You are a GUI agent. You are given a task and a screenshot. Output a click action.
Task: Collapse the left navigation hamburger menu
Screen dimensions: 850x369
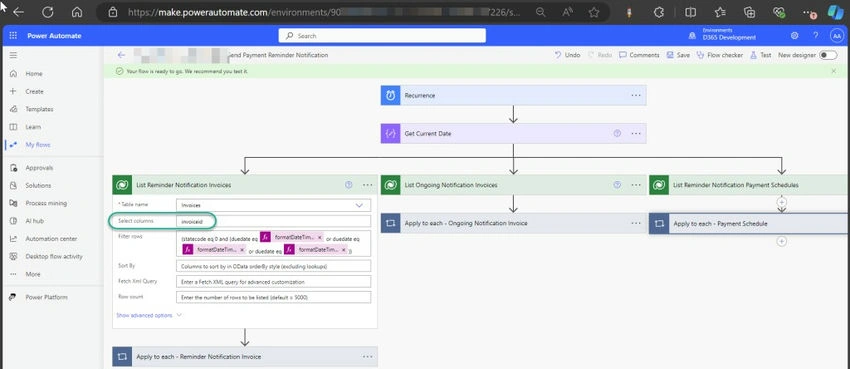[x=13, y=55]
